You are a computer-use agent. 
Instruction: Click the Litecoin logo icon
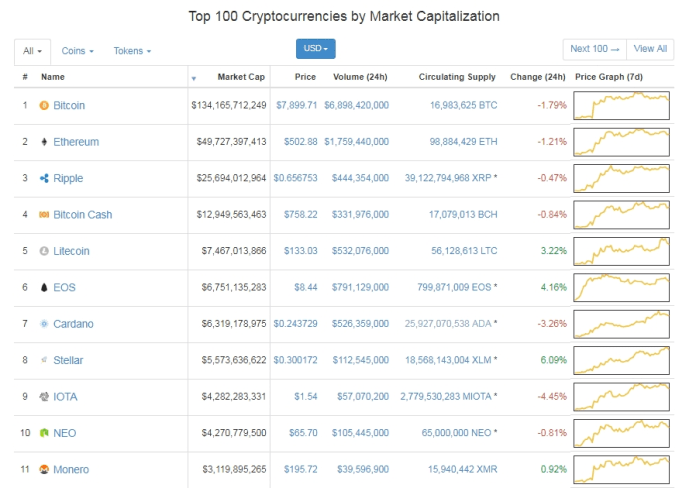[x=44, y=251]
